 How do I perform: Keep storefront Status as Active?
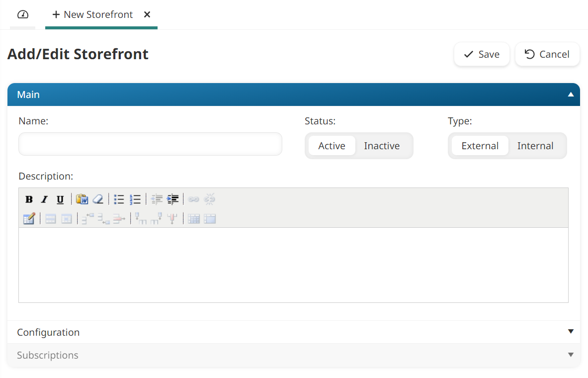point(332,145)
